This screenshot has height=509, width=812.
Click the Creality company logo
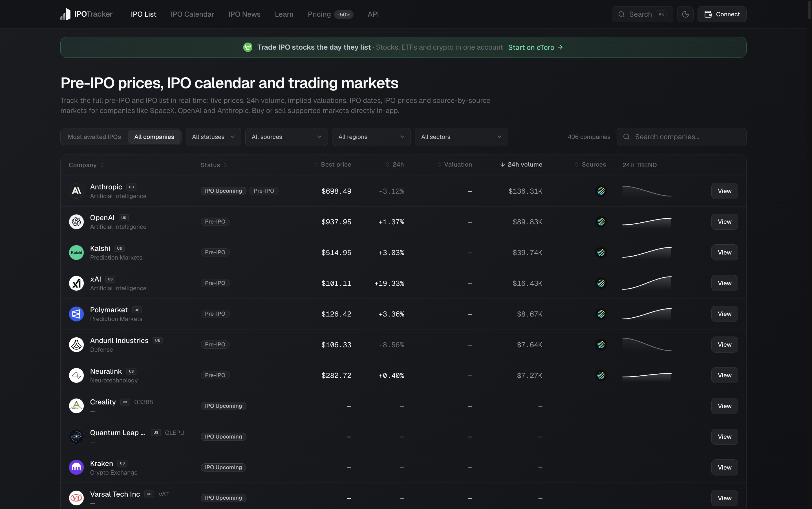click(76, 406)
